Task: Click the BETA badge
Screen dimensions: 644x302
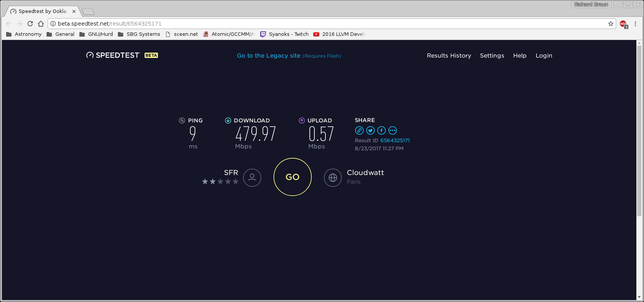Action: 151,55
